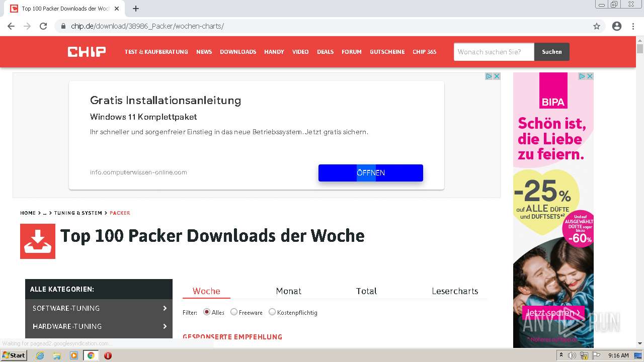This screenshot has height=362, width=644.
Task: Expand the Hardware-Tuning category
Action: coord(99,326)
